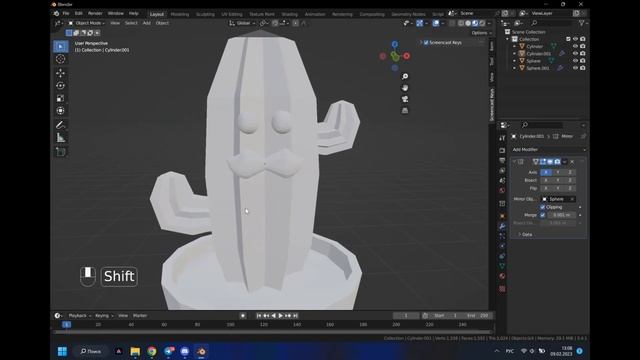Open the Playback dropdown in timeline
This screenshot has height=360, width=640.
[79, 316]
